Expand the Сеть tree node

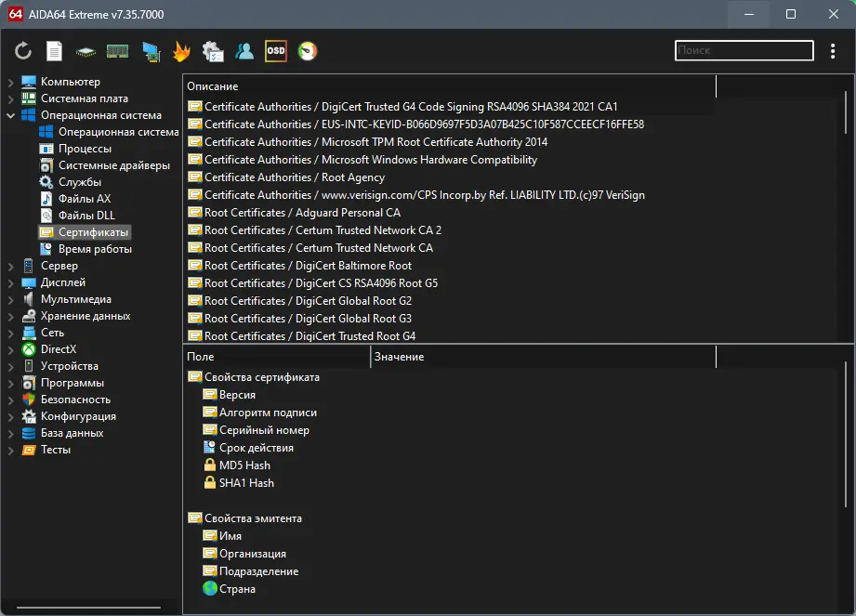click(10, 334)
